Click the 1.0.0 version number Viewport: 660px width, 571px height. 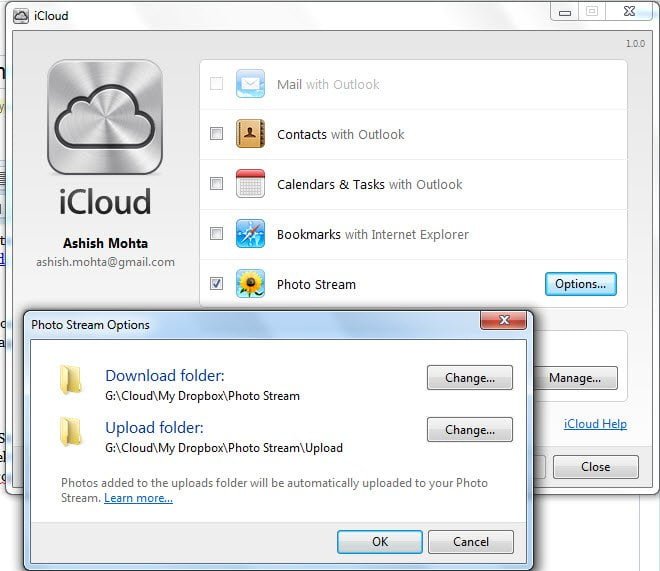[635, 44]
